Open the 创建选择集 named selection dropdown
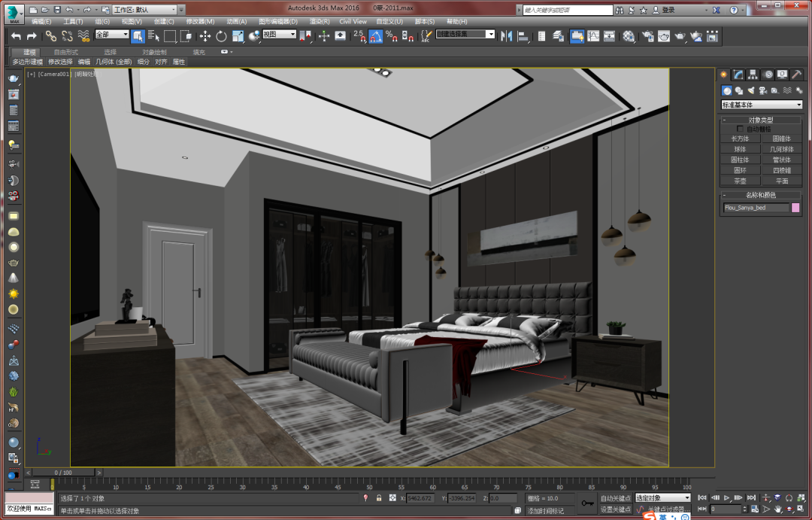Viewport: 812px width, 520px height. 465,34
